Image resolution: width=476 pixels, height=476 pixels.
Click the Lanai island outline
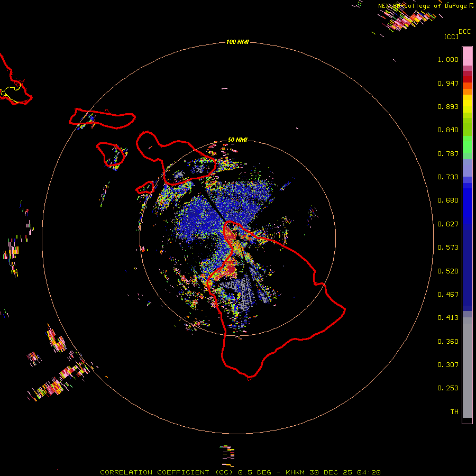(111, 154)
